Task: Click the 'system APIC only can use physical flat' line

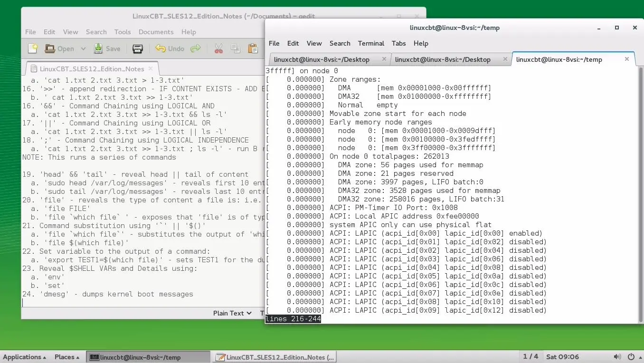Action: [x=410, y=225]
